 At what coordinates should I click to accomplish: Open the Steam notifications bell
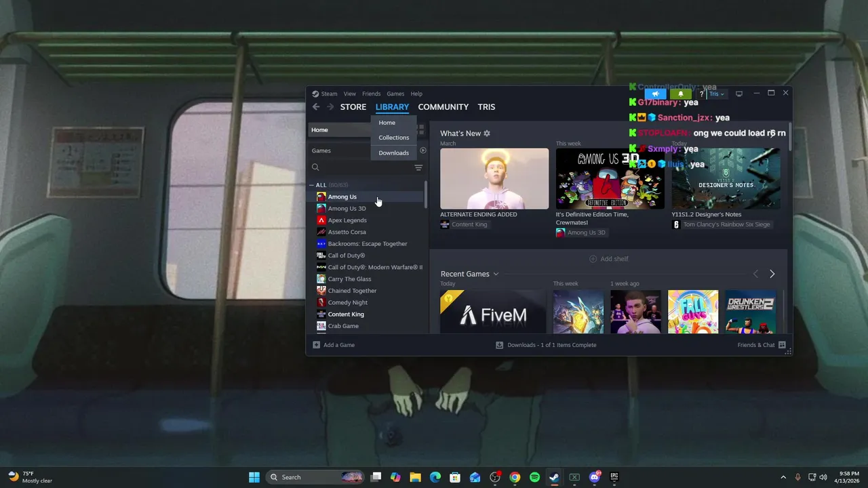pyautogui.click(x=680, y=94)
